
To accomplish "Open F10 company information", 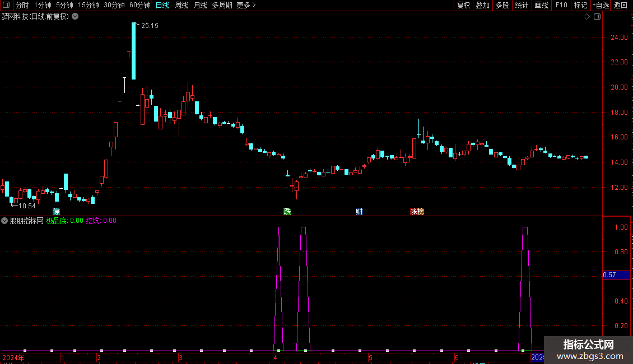I will 561,5.
